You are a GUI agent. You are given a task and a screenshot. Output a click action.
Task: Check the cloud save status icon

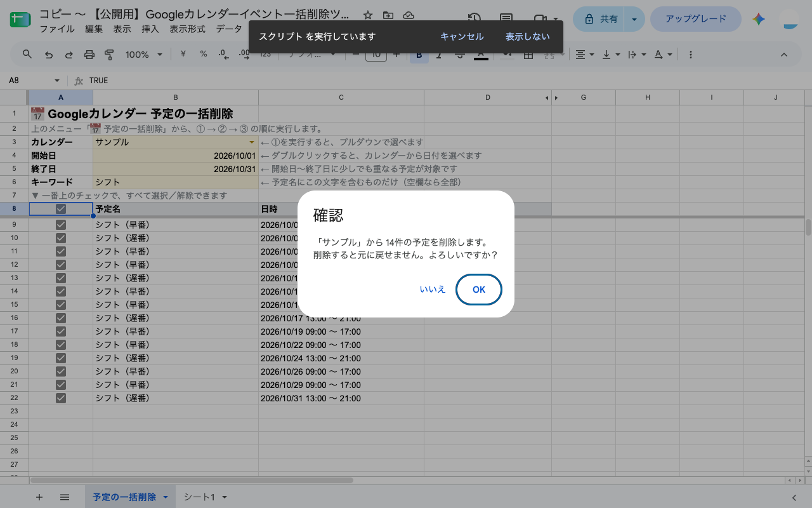[x=409, y=15]
